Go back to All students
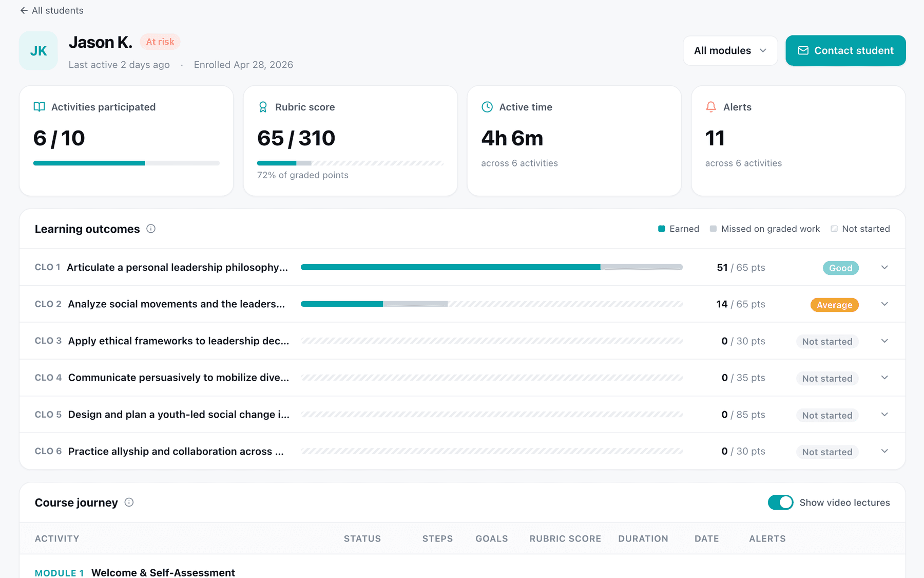Screen dimensions: 924x578 click(52, 10)
